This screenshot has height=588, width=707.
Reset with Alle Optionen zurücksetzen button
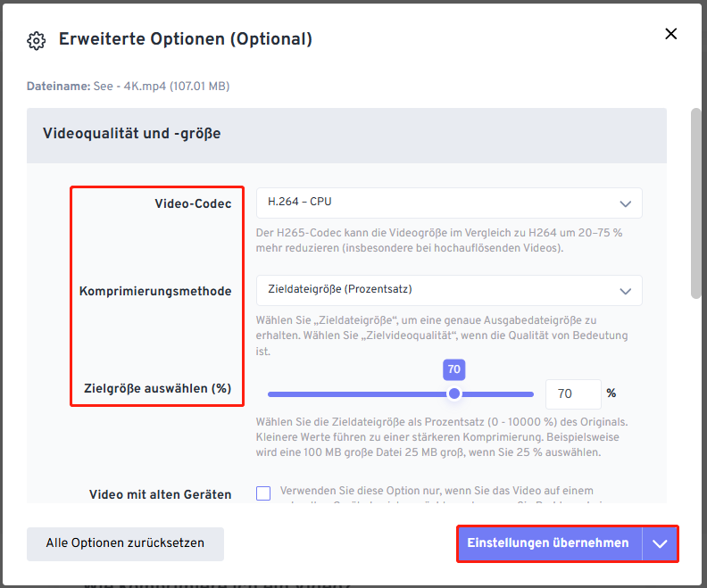click(x=125, y=544)
